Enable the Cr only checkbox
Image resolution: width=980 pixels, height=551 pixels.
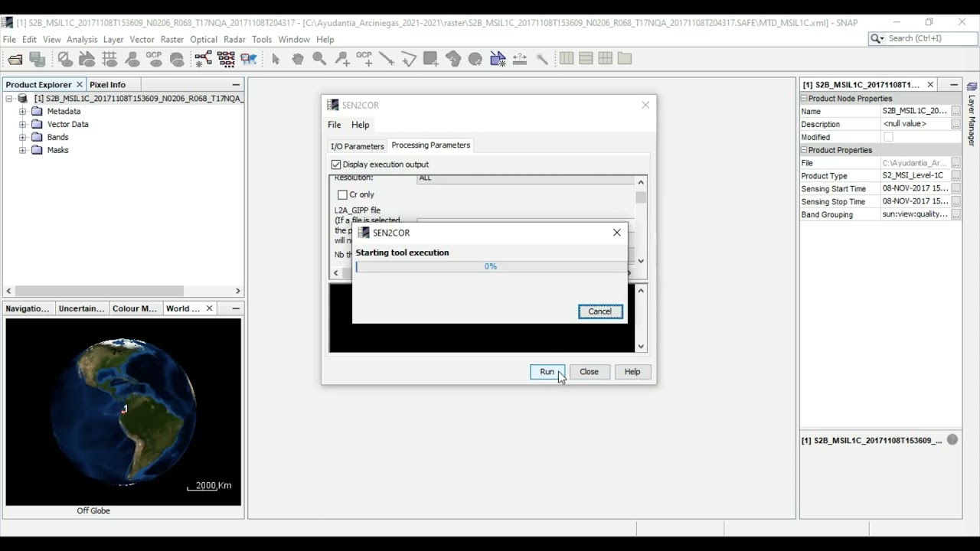coord(342,195)
